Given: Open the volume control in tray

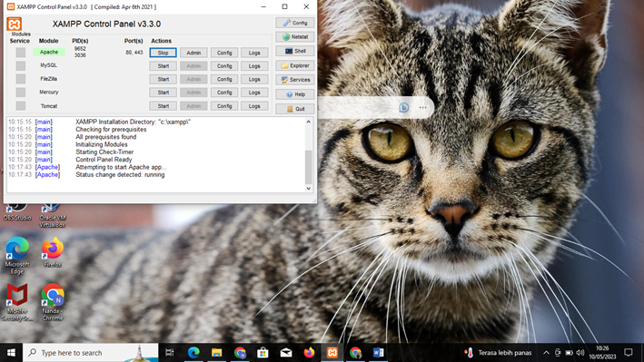Looking at the screenshot, I should (580, 353).
